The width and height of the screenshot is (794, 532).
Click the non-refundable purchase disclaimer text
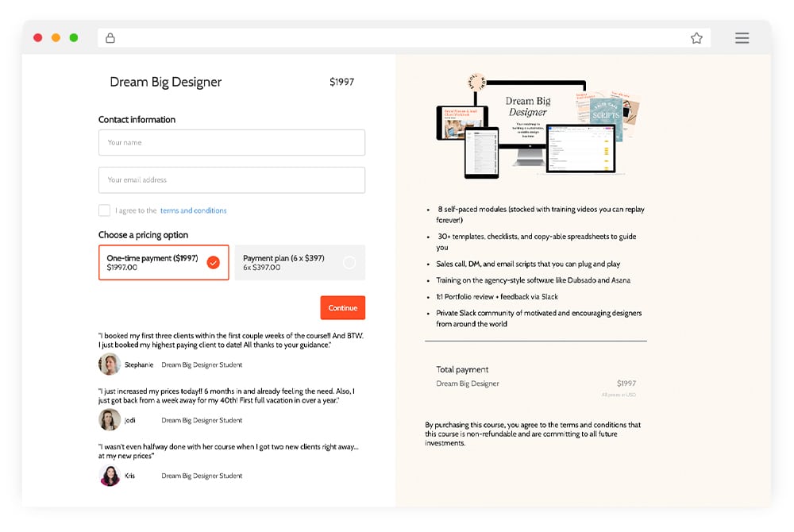(533, 434)
